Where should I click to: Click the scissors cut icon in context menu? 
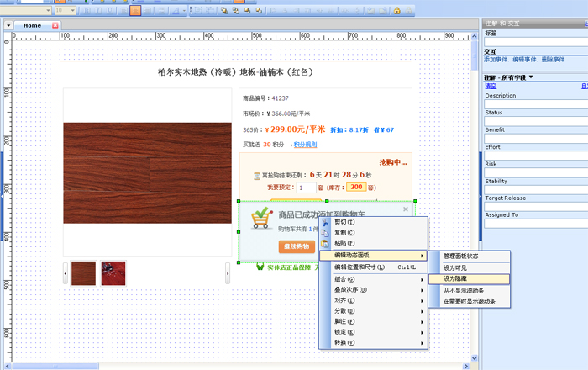(325, 223)
